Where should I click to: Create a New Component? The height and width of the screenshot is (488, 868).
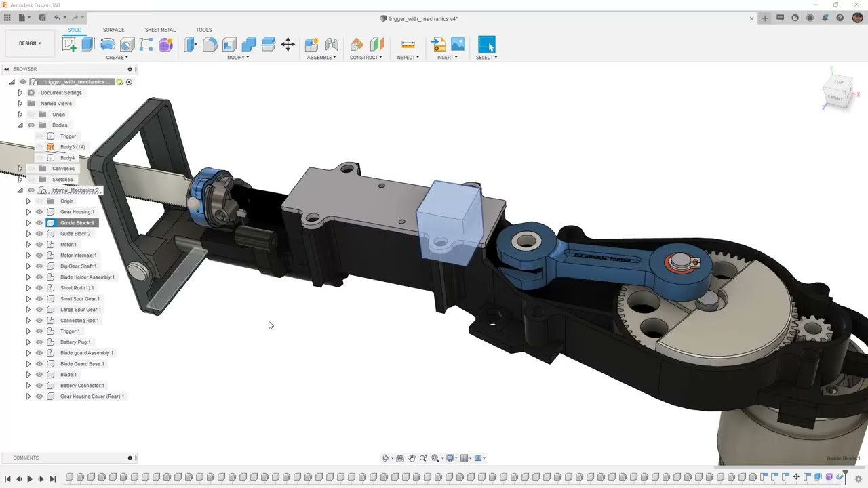pyautogui.click(x=312, y=45)
